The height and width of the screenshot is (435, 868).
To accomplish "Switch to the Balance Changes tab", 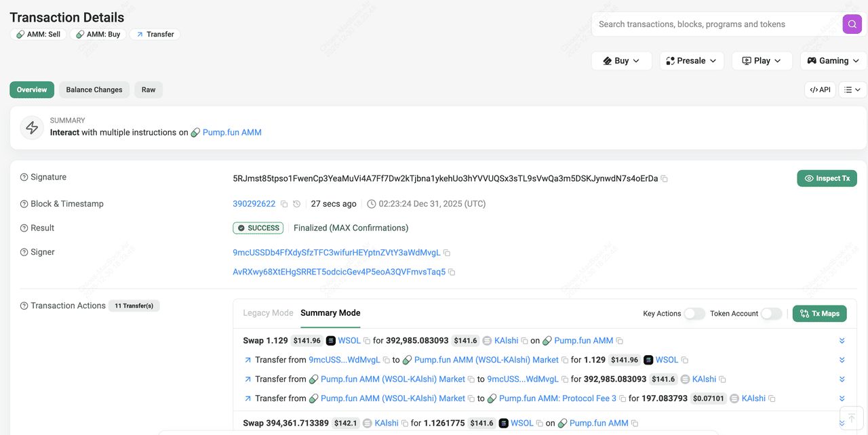I will 94,89.
